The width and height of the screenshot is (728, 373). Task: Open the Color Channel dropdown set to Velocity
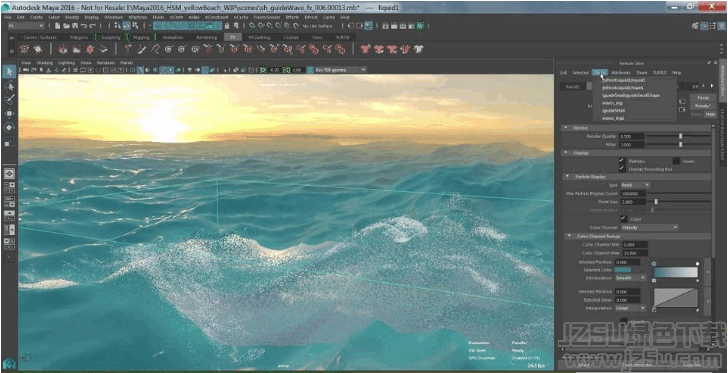[649, 228]
